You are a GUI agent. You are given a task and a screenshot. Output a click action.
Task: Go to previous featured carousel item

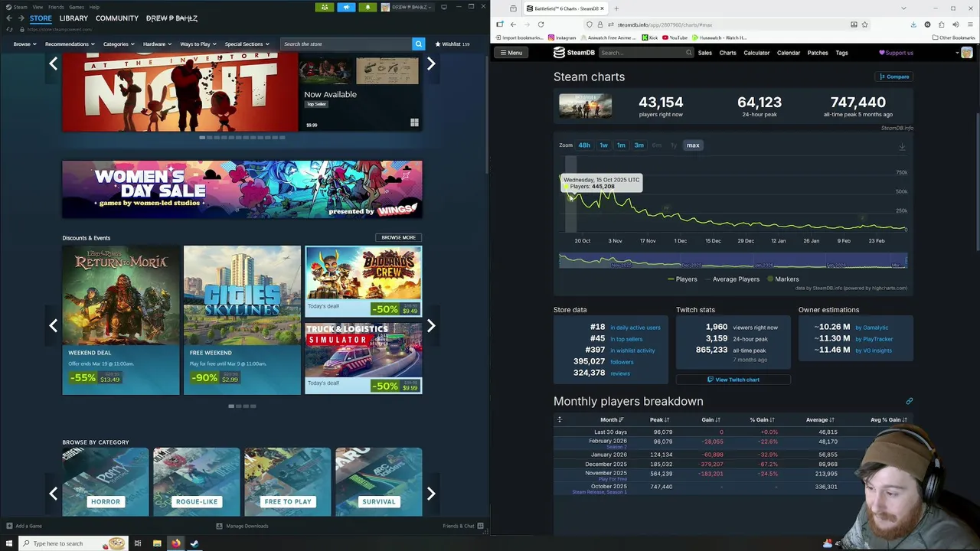pos(53,64)
